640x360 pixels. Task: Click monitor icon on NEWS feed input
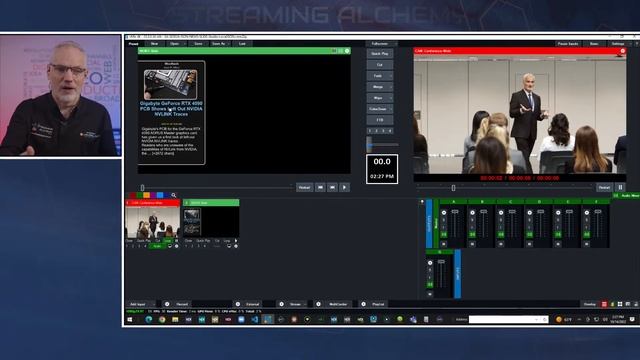click(229, 246)
